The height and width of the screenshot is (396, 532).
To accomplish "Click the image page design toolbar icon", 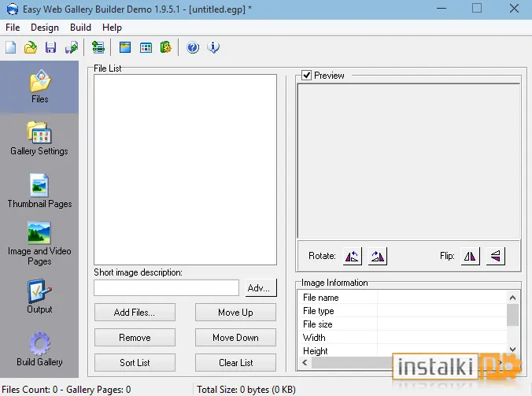I will tap(125, 47).
